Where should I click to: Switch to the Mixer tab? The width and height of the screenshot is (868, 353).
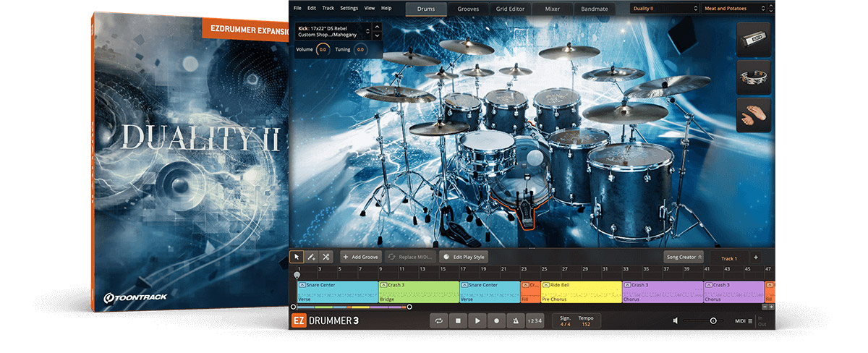[552, 9]
